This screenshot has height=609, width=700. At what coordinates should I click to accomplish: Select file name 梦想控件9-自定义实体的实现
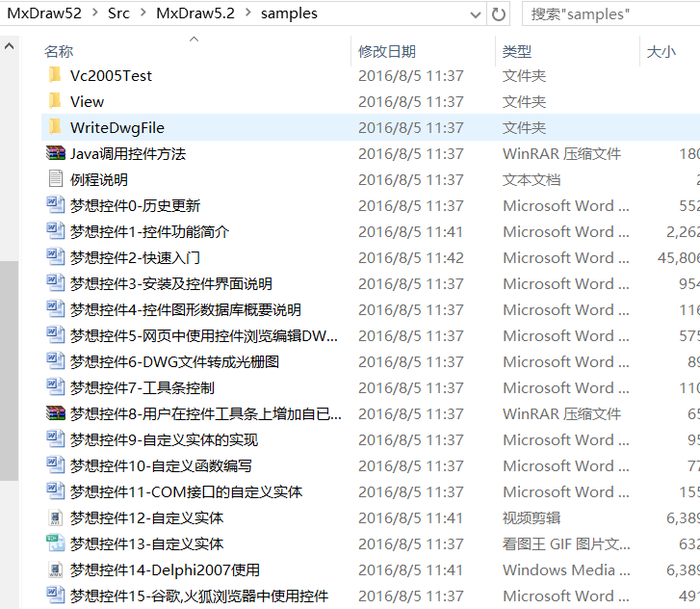pos(164,439)
